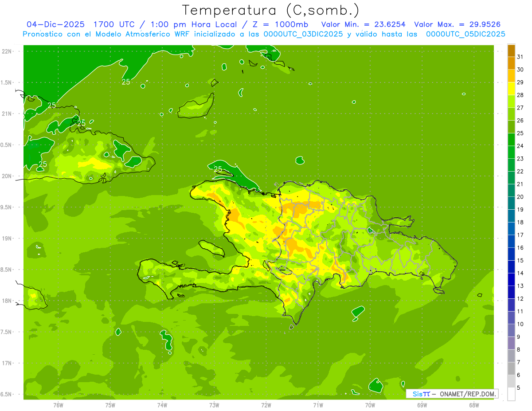Click the '75W' longitude axis label

pos(110,405)
